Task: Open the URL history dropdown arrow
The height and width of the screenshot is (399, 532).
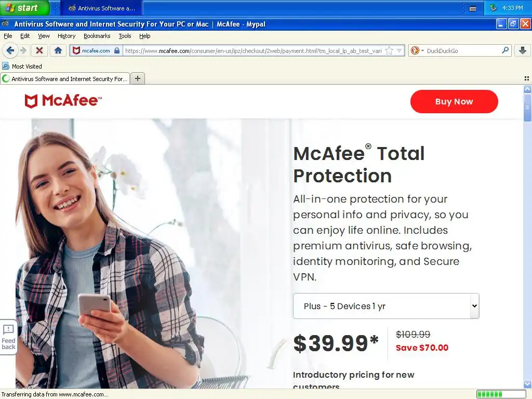Action: (400, 50)
